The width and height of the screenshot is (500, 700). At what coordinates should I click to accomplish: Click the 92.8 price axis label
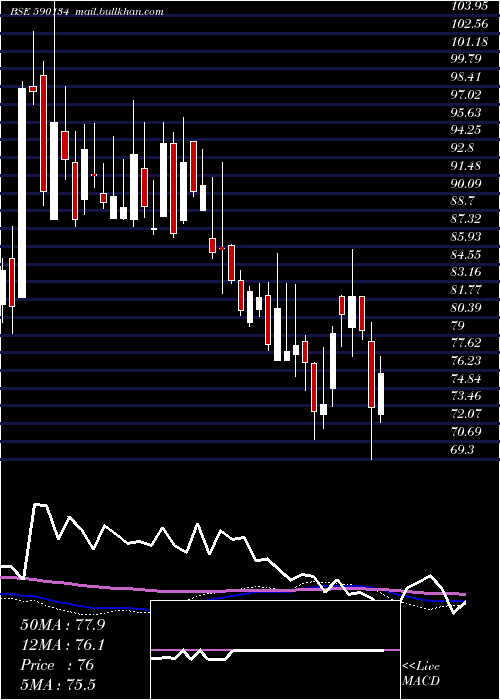(463, 148)
